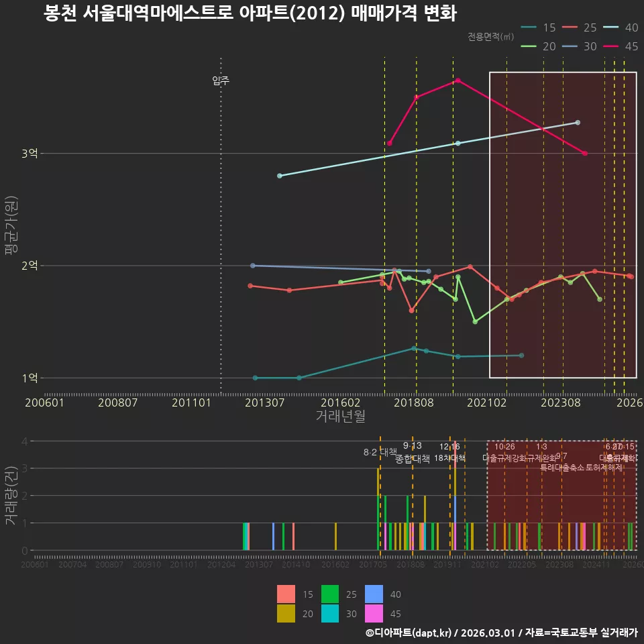Click the 8·2 대책 annotation
Image resolution: width=644 pixels, height=644 pixels.
[380, 452]
